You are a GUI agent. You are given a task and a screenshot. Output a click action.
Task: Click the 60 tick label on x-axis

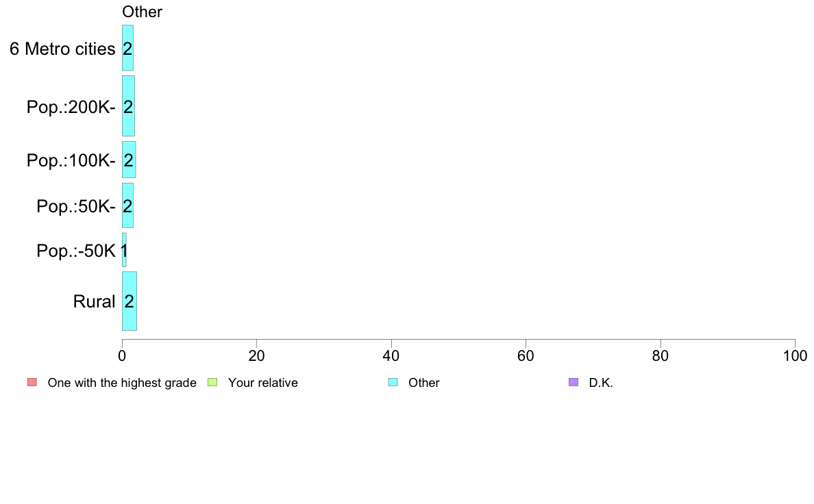coord(526,355)
